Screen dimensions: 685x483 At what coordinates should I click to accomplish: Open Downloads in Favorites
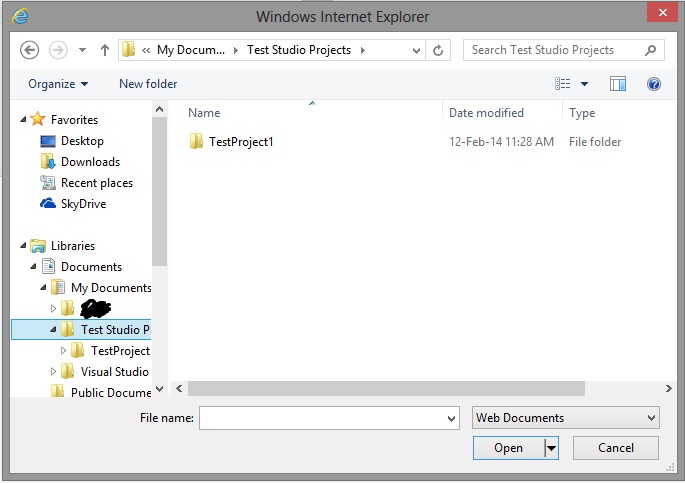(90, 162)
